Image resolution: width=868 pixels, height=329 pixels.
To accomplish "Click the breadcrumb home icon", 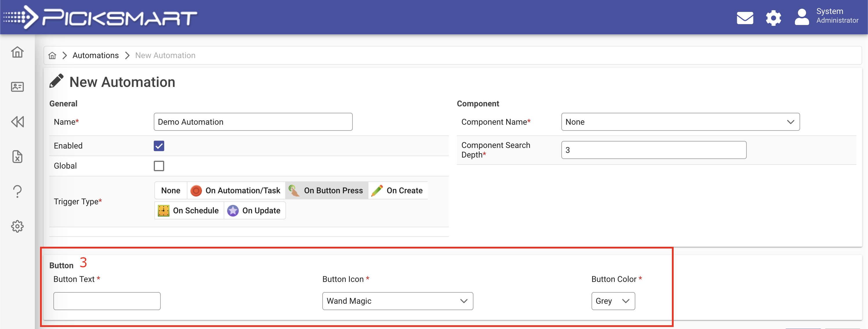I will pyautogui.click(x=52, y=55).
